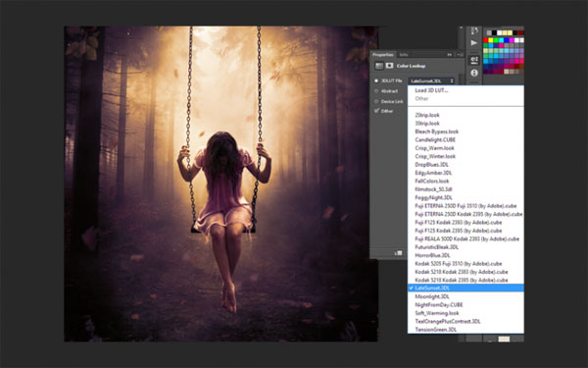Image resolution: width=588 pixels, height=368 pixels.
Task: Open the History panel icon
Action: 474,30
